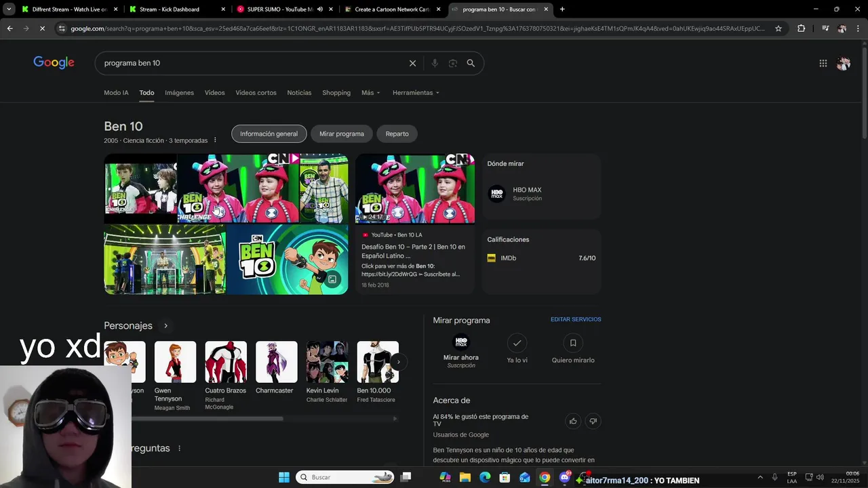Open Outlook mail from the taskbar

(x=525, y=477)
